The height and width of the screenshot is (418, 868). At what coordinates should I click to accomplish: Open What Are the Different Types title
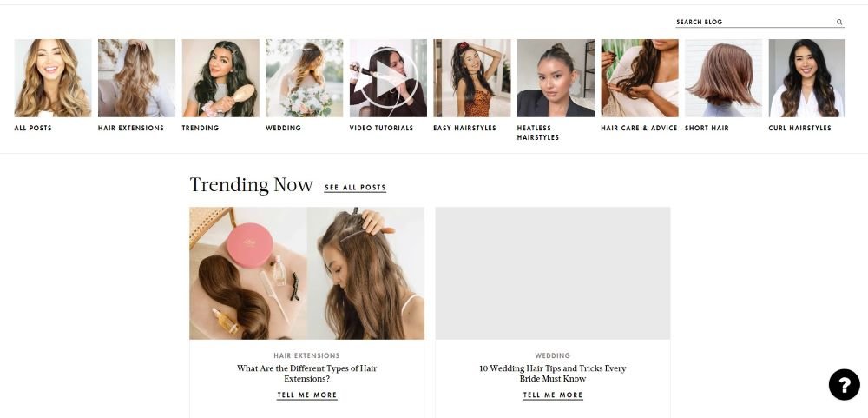point(306,374)
